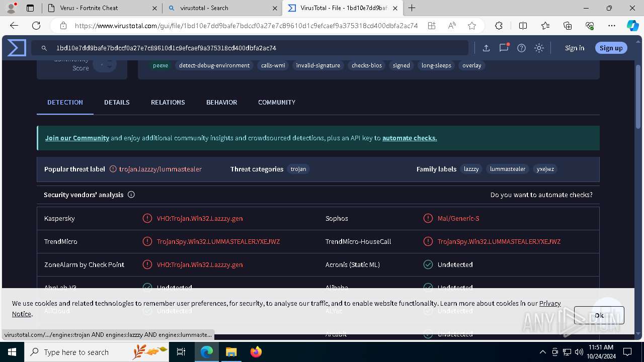The width and height of the screenshot is (644, 362).
Task: Click the search magnifier icon in VirusTotal bar
Action: 44,48
